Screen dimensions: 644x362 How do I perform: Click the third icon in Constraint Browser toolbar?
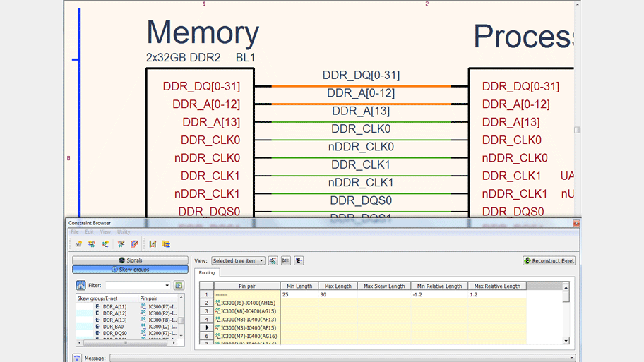(x=105, y=244)
